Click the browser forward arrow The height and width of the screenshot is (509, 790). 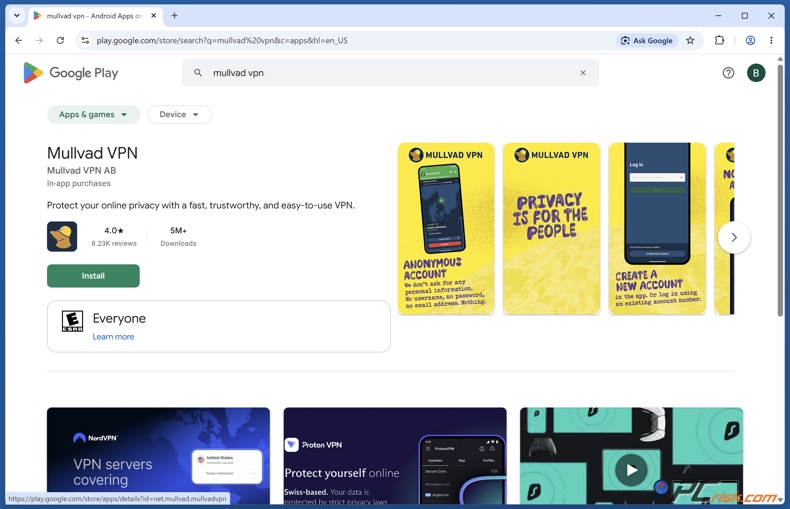(x=39, y=40)
